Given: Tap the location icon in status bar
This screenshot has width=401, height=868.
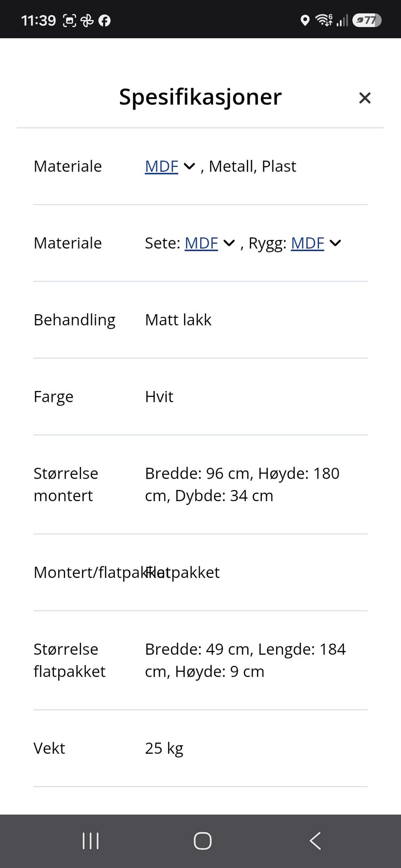Looking at the screenshot, I should (305, 20).
